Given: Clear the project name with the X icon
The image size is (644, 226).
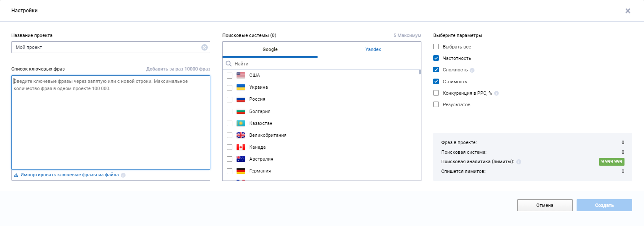Looking at the screenshot, I should point(204,47).
